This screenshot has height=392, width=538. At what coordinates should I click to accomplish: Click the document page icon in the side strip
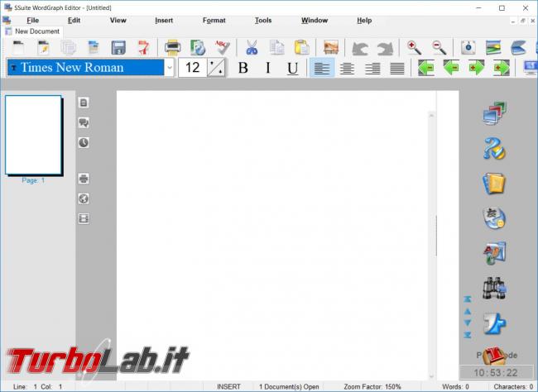[x=84, y=103]
